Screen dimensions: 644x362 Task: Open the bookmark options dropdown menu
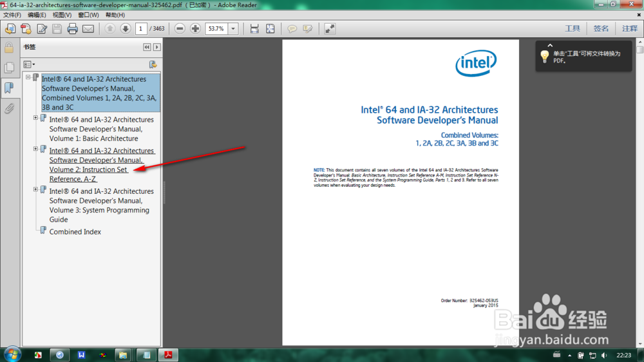[x=29, y=64]
